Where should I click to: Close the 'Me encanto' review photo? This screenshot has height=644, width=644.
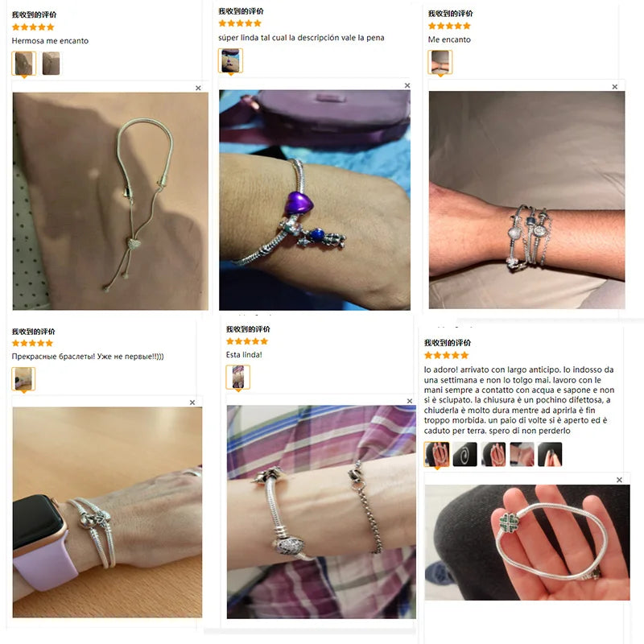(614, 87)
